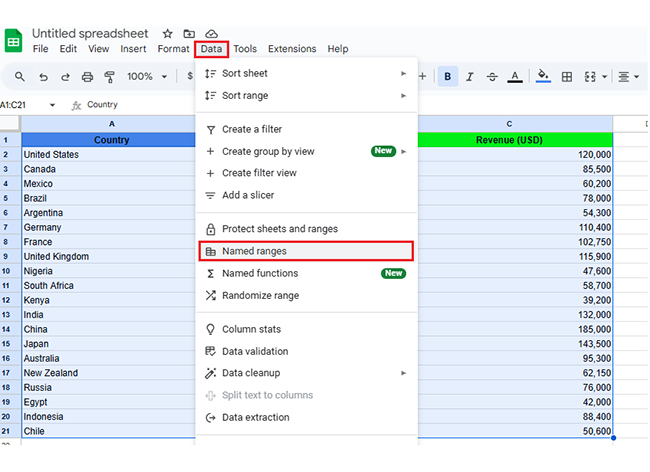Open the Extensions menu
The height and width of the screenshot is (472, 650).
(x=291, y=49)
